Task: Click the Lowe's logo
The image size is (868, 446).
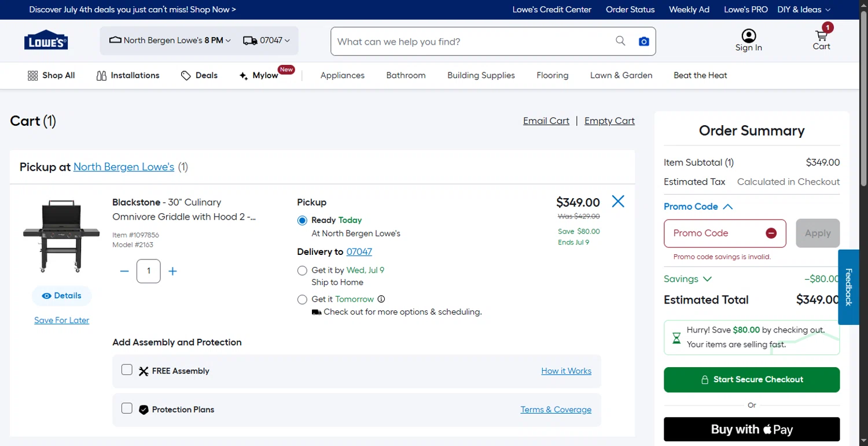Action: pyautogui.click(x=46, y=40)
